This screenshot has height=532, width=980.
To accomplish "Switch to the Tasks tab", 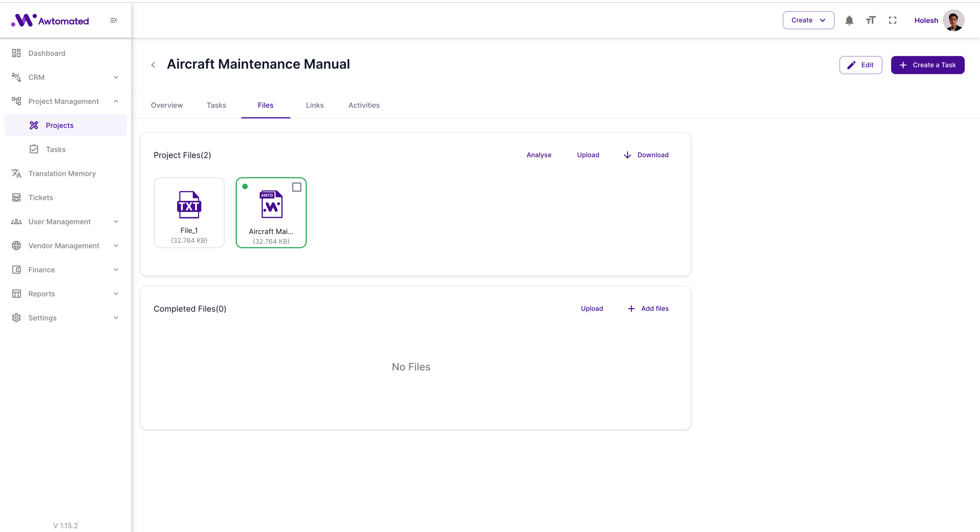I will pos(216,105).
